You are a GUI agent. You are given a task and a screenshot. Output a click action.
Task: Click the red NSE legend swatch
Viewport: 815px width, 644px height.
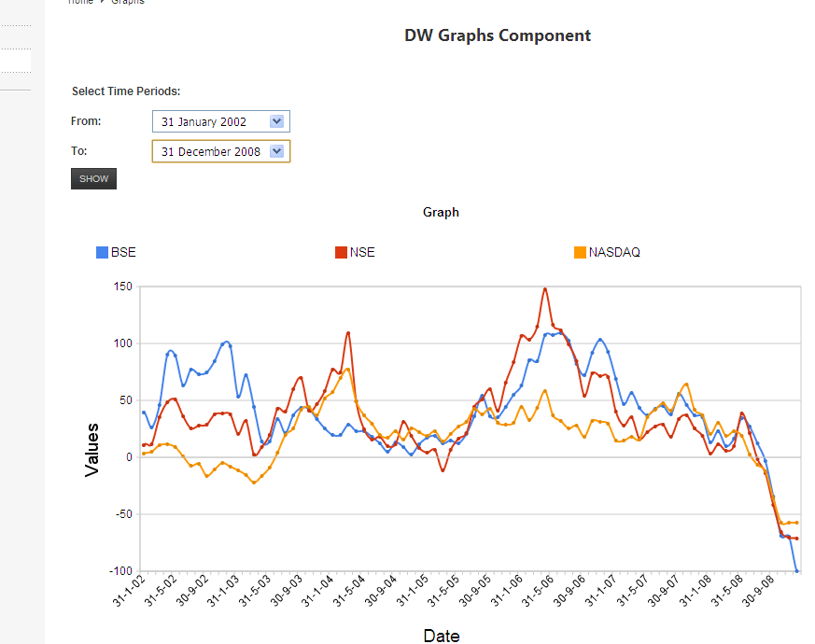[x=341, y=253]
